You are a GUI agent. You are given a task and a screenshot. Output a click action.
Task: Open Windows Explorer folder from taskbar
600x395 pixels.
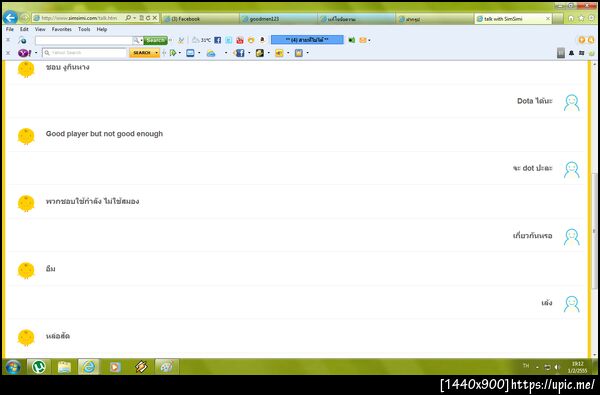click(64, 367)
